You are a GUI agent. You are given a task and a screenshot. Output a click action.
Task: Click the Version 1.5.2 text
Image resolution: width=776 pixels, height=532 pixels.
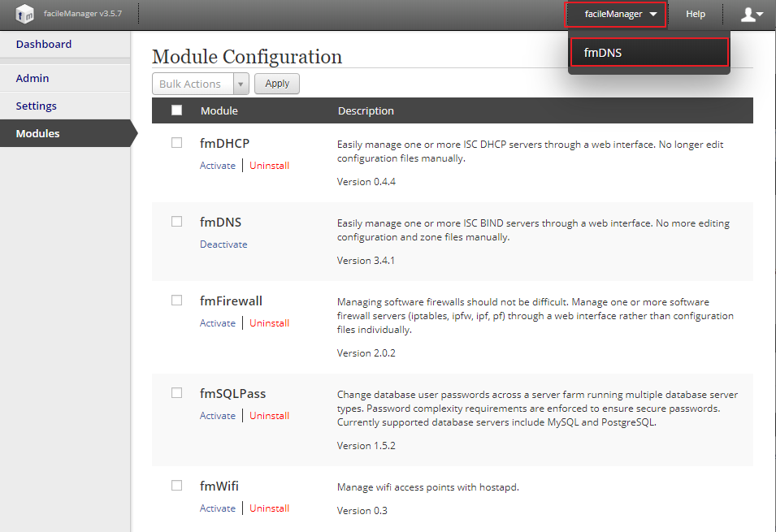(366, 445)
